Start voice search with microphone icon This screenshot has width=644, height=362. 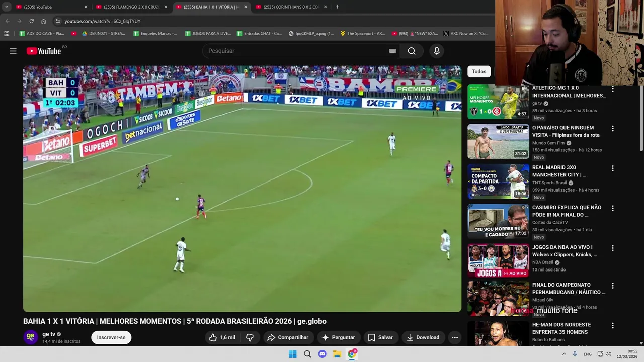click(x=437, y=51)
